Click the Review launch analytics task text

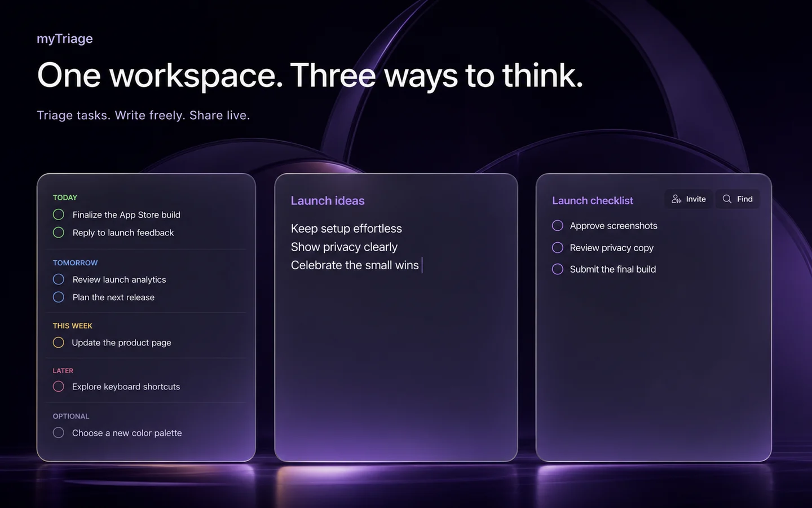pyautogui.click(x=119, y=280)
